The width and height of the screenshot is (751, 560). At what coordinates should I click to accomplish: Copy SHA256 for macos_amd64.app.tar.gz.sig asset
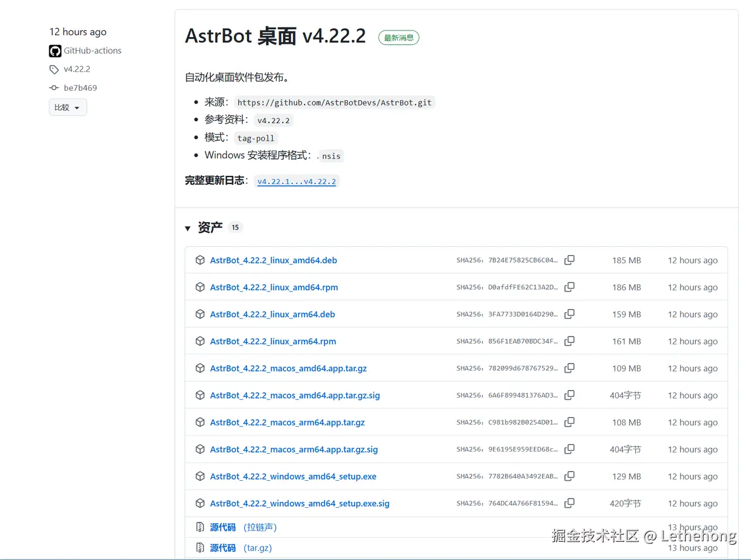(x=569, y=395)
